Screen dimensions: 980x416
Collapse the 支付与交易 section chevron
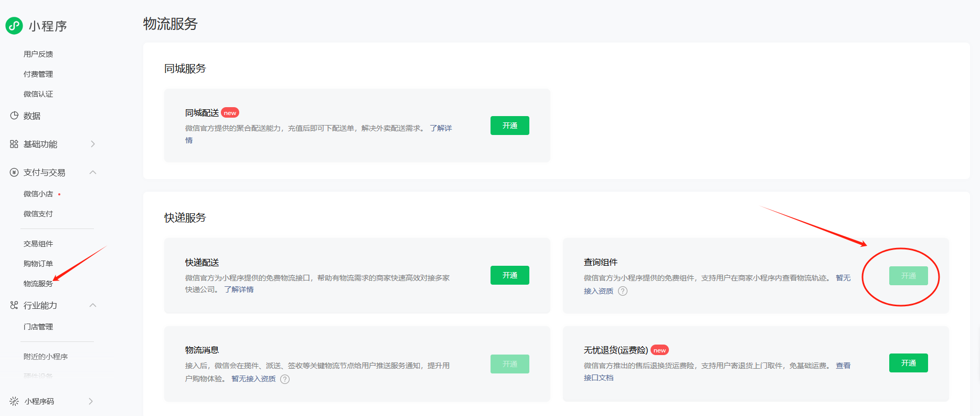pos(93,172)
